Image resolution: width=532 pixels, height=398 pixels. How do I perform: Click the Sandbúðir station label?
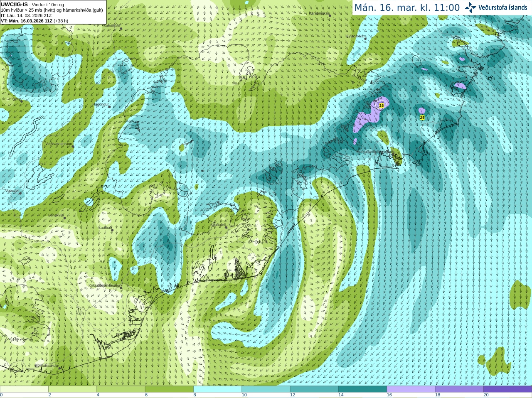click(x=112, y=26)
